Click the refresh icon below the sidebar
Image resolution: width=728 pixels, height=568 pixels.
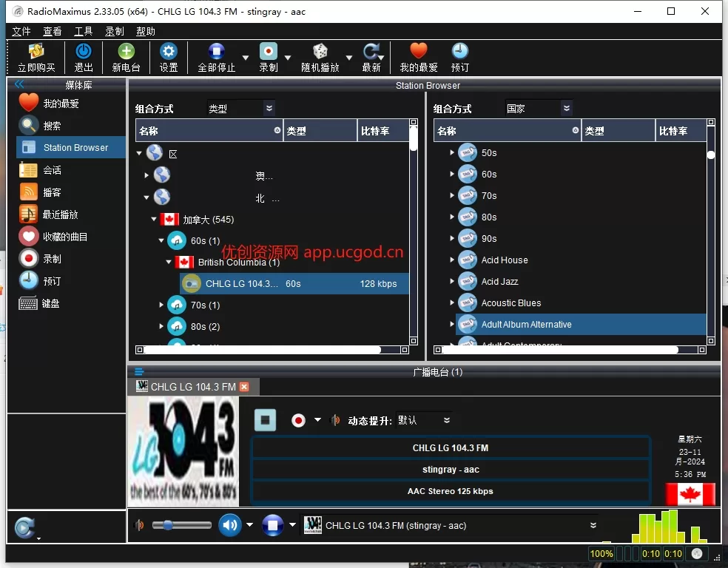(x=24, y=527)
